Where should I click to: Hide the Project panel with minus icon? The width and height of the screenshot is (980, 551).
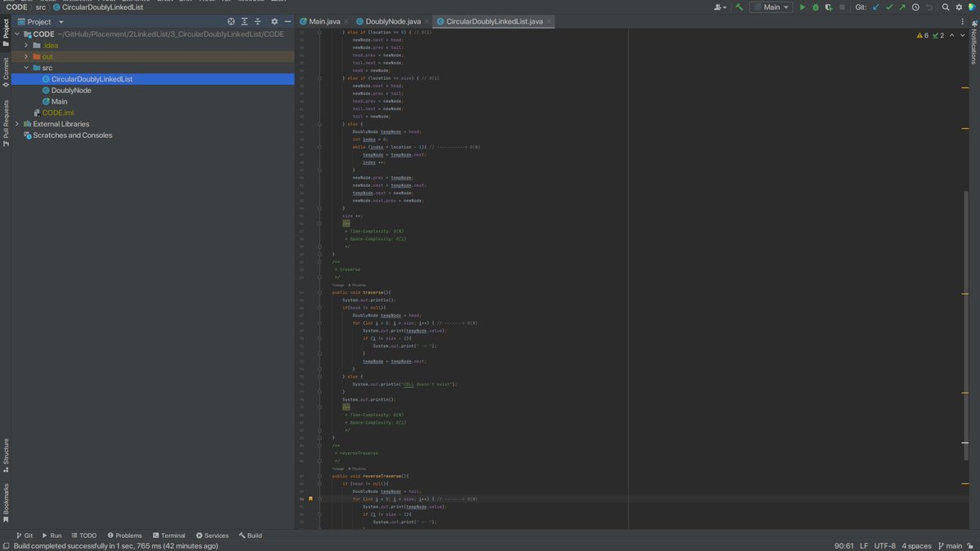[287, 21]
